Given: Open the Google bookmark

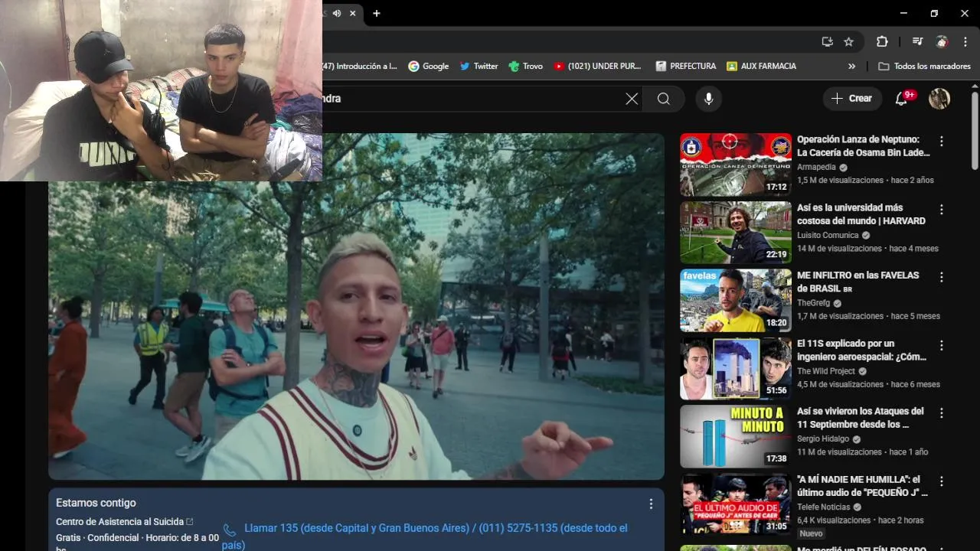Looking at the screenshot, I should (x=429, y=67).
